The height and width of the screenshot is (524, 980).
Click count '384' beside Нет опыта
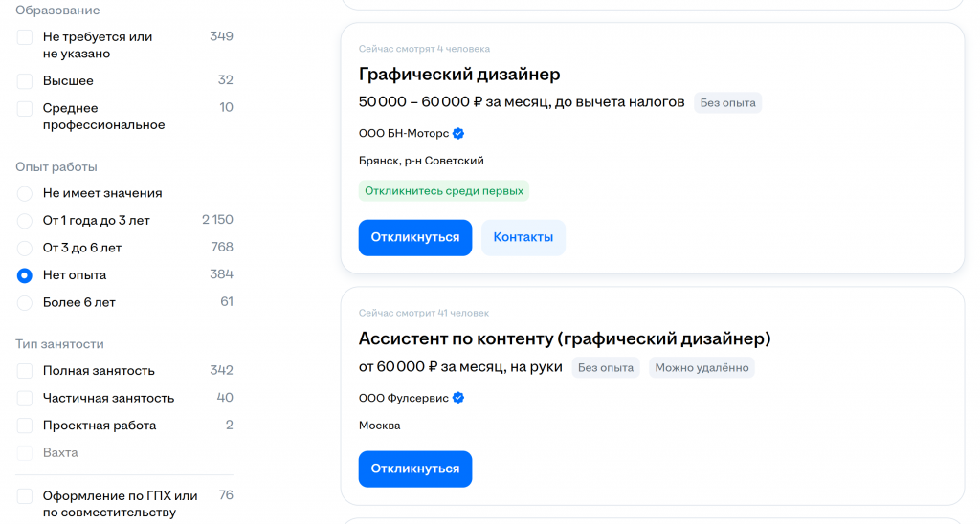(x=221, y=274)
